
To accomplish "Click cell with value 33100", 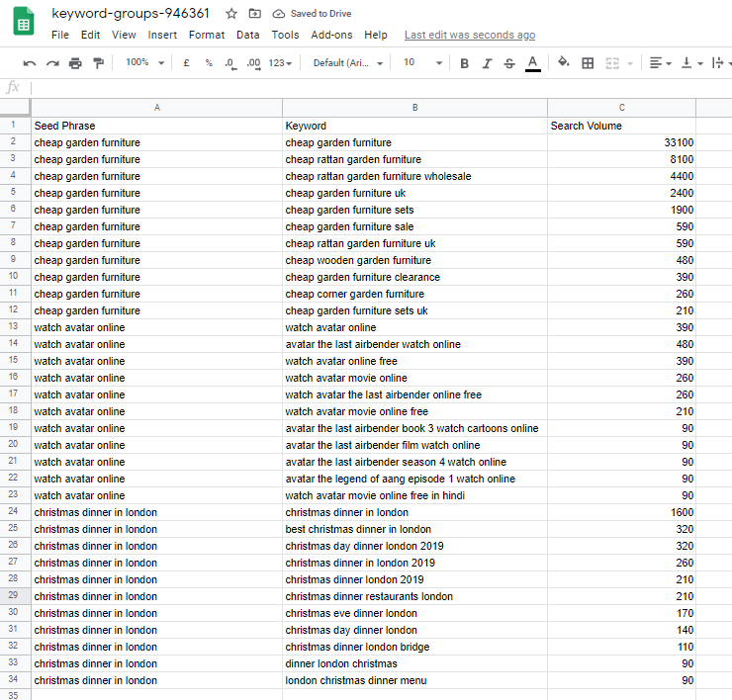I will (622, 142).
